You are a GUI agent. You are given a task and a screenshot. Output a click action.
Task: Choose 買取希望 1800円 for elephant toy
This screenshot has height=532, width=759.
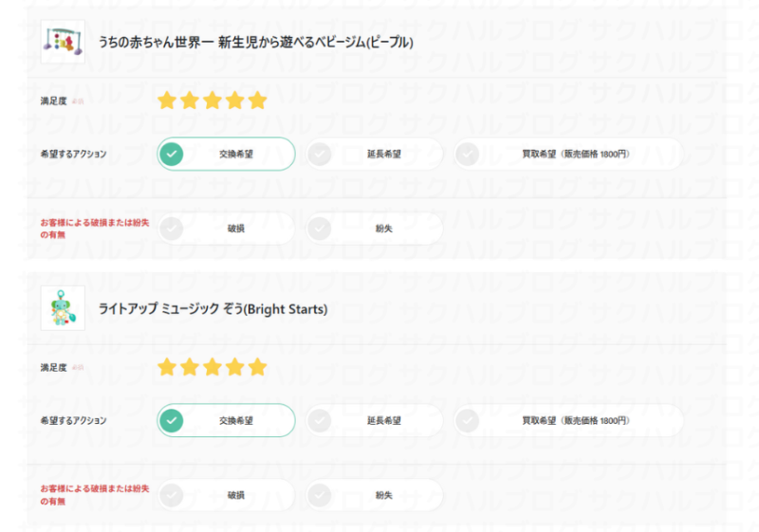[x=567, y=420]
